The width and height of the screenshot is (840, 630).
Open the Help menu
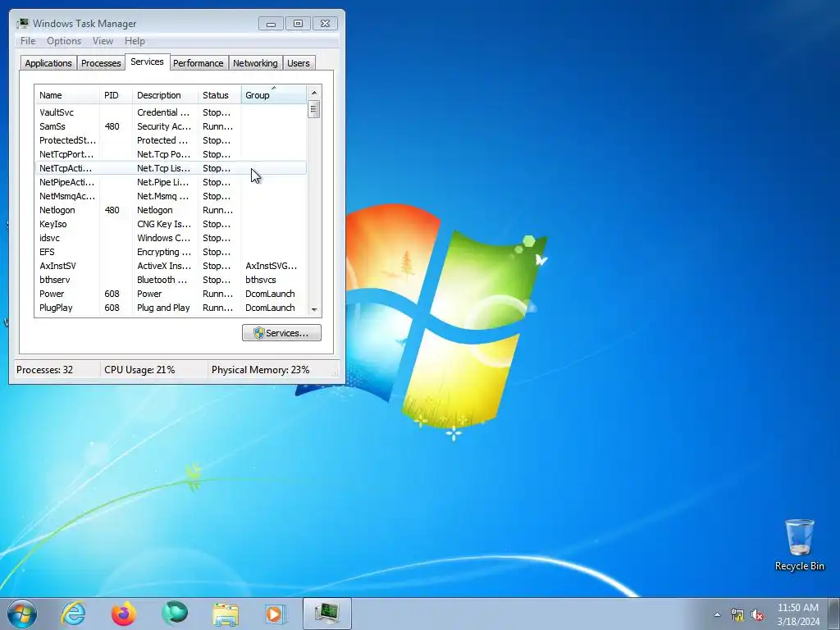(x=135, y=41)
